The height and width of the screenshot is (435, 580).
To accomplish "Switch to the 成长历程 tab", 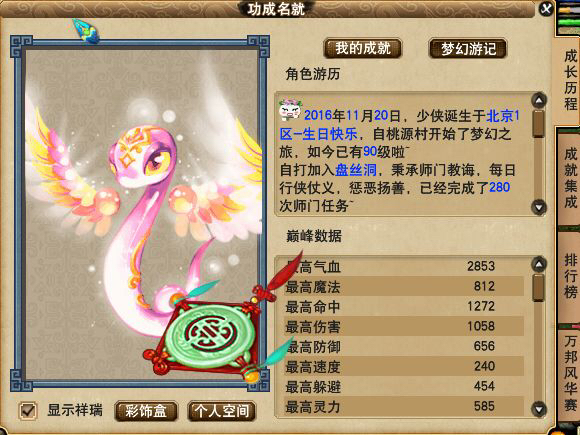I will click(x=570, y=80).
